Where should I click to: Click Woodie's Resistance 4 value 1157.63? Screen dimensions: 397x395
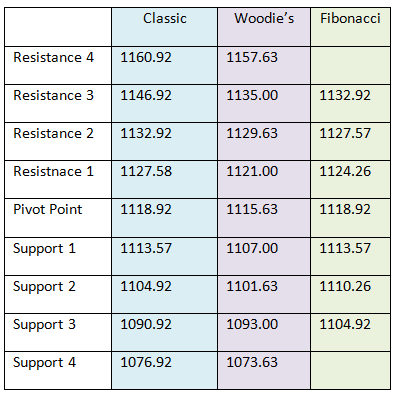[252, 57]
